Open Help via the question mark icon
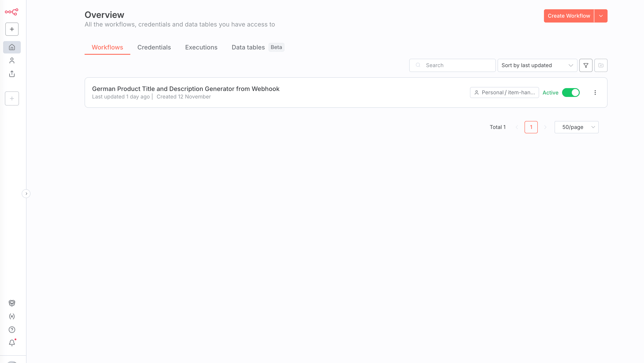644x363 pixels. [12, 329]
